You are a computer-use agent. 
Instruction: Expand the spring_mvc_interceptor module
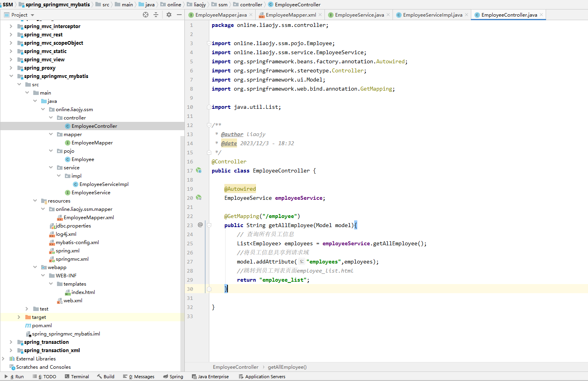click(x=11, y=26)
